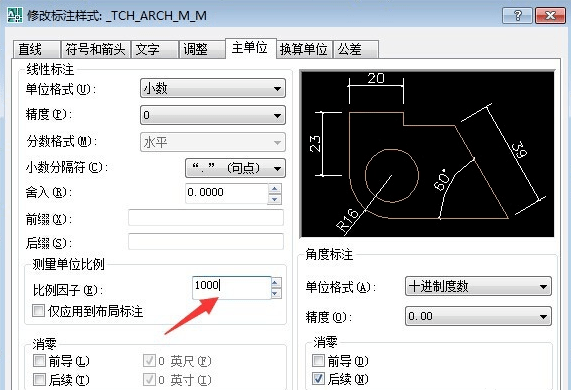
Task: Increase the 舍入 value with up arrow
Action: click(275, 188)
